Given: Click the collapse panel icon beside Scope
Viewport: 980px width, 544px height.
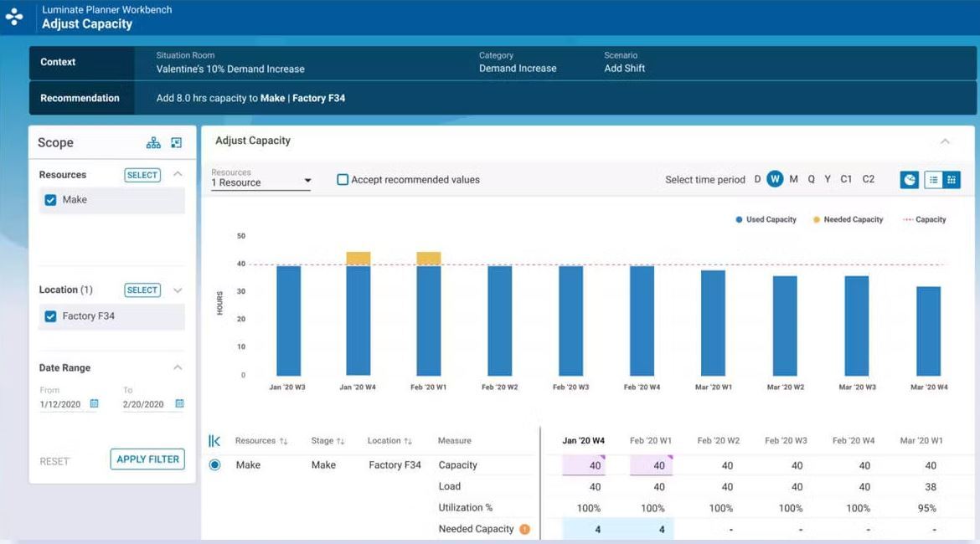Looking at the screenshot, I should [177, 143].
